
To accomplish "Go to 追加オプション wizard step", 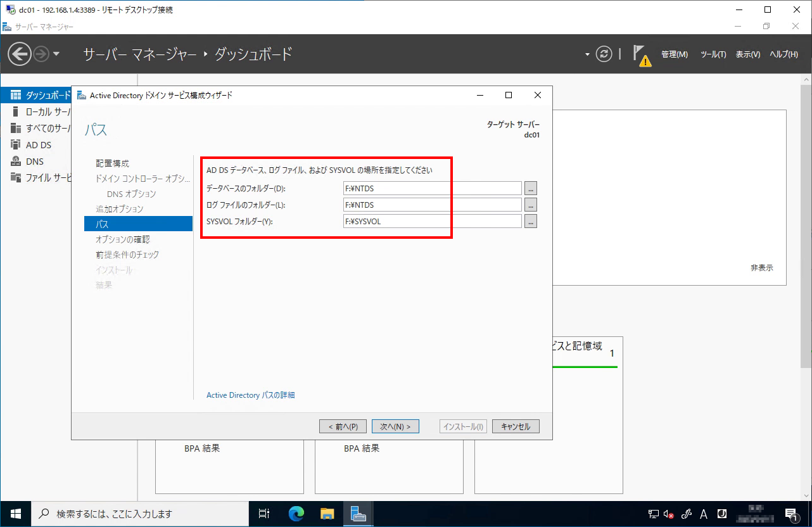I will [x=119, y=209].
